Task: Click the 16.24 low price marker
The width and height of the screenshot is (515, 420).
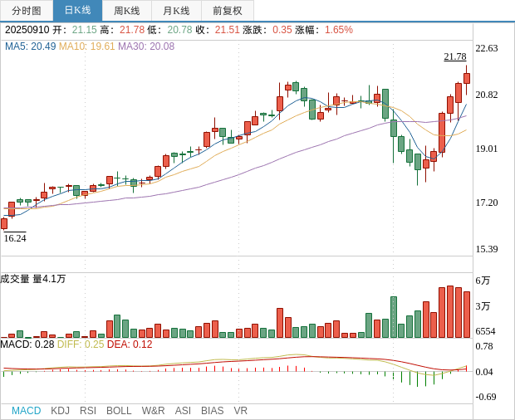Action: click(x=15, y=238)
